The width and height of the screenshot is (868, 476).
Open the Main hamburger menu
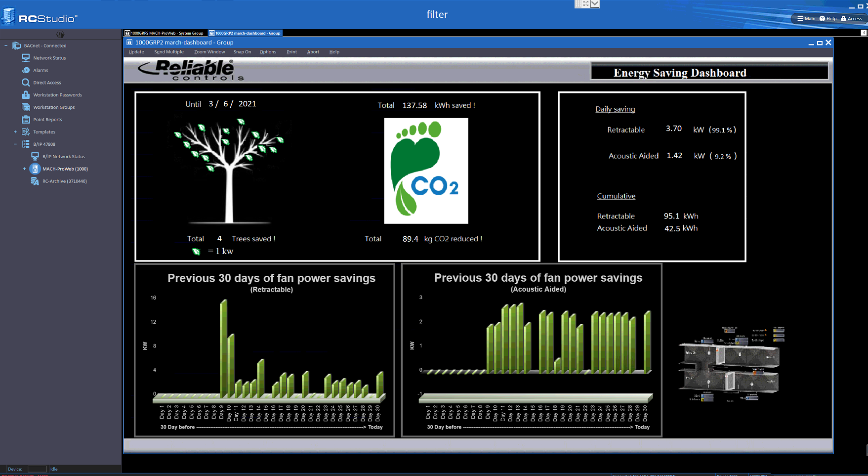806,18
